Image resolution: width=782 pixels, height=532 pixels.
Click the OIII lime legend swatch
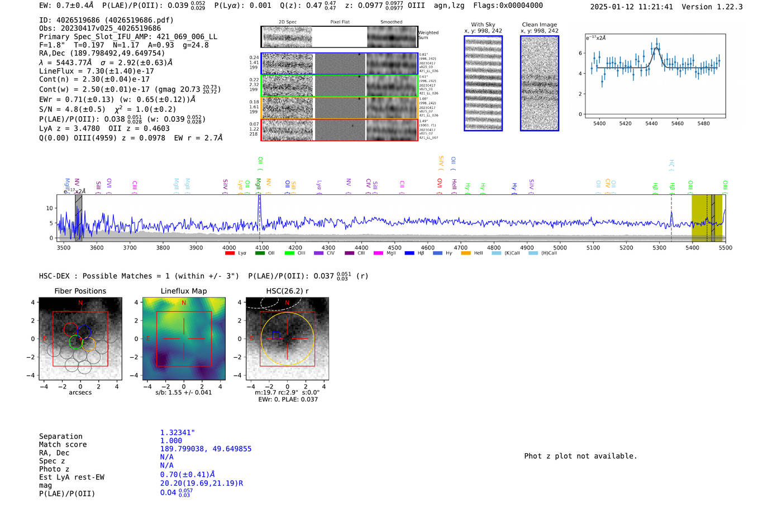pyautogui.click(x=289, y=253)
